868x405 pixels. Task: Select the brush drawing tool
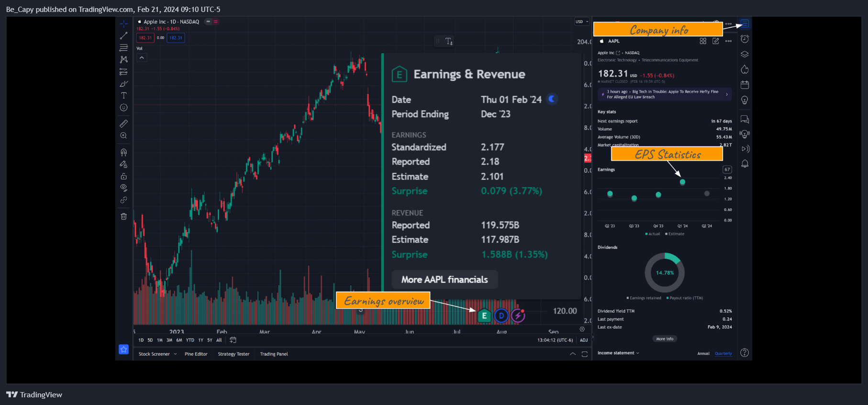pos(123,84)
